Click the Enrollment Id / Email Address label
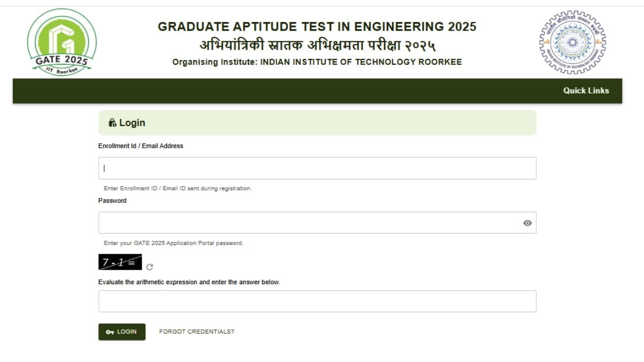 pos(141,146)
